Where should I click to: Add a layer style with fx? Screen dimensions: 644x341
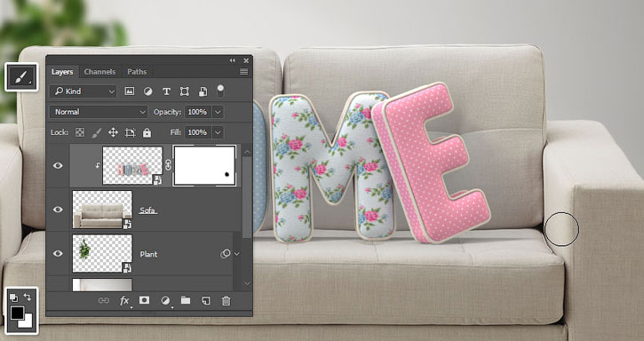(124, 301)
